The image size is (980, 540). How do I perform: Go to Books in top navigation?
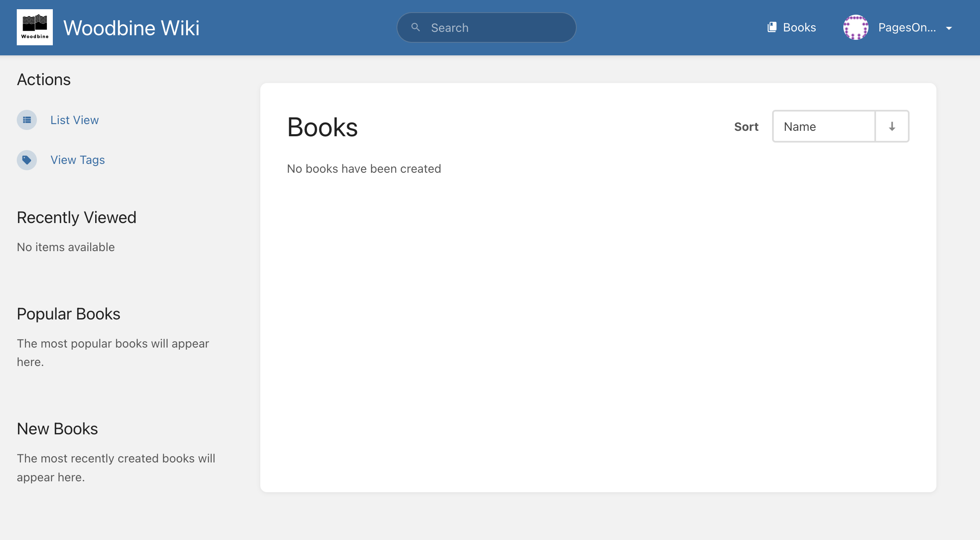791,27
